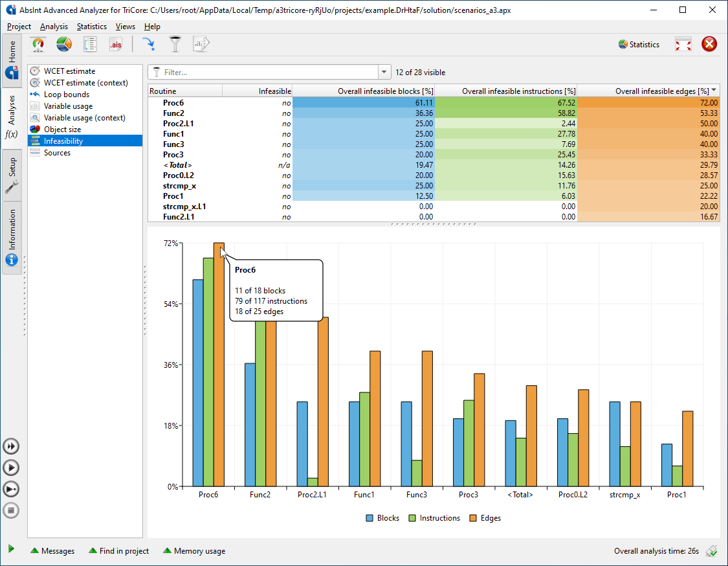Click the Infeasibility row icon

coord(36,141)
